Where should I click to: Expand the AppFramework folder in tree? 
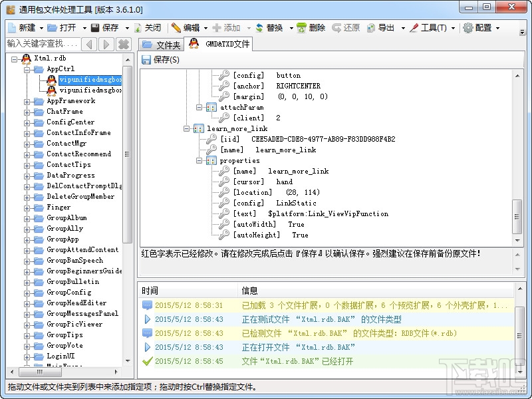click(x=28, y=101)
